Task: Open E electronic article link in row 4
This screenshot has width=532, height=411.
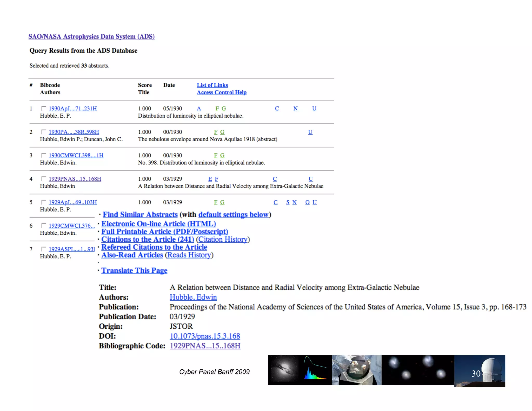Action: point(210,179)
